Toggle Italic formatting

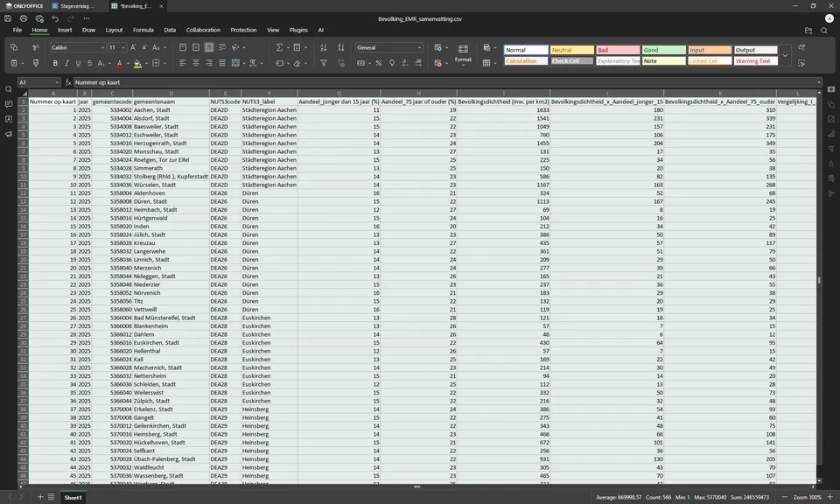pyautogui.click(x=66, y=63)
